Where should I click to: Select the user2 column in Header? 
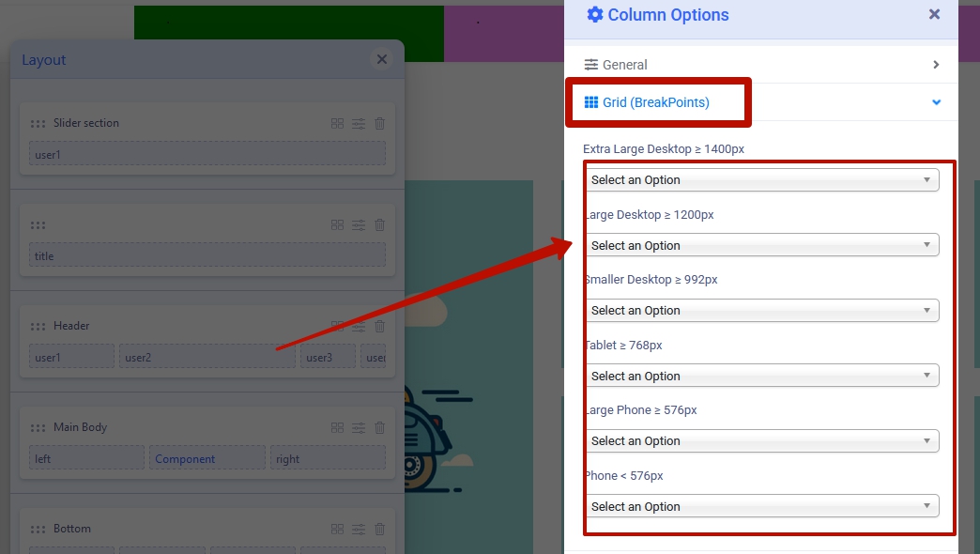[x=207, y=357]
